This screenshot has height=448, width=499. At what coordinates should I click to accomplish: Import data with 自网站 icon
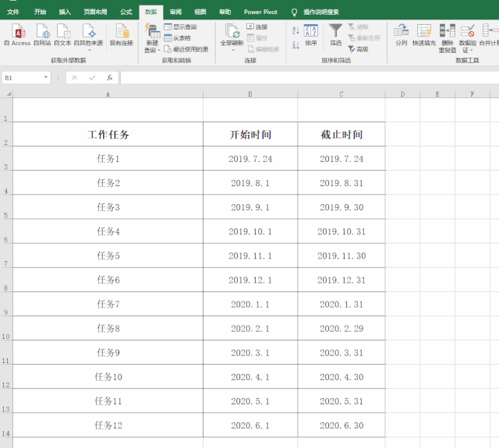(x=42, y=34)
